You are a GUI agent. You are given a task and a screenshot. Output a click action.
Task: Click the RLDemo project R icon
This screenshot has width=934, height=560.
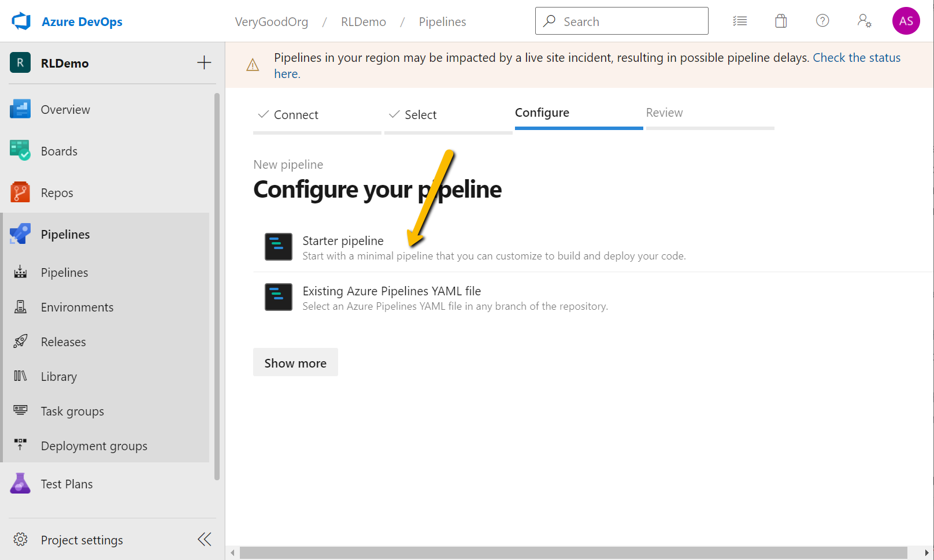(x=20, y=62)
